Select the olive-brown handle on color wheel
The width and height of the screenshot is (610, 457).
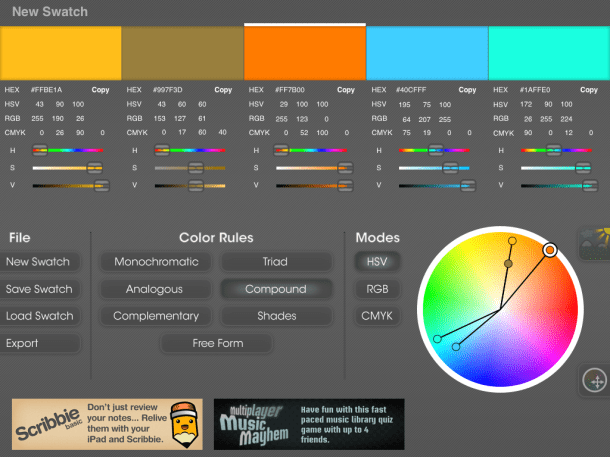tap(508, 264)
